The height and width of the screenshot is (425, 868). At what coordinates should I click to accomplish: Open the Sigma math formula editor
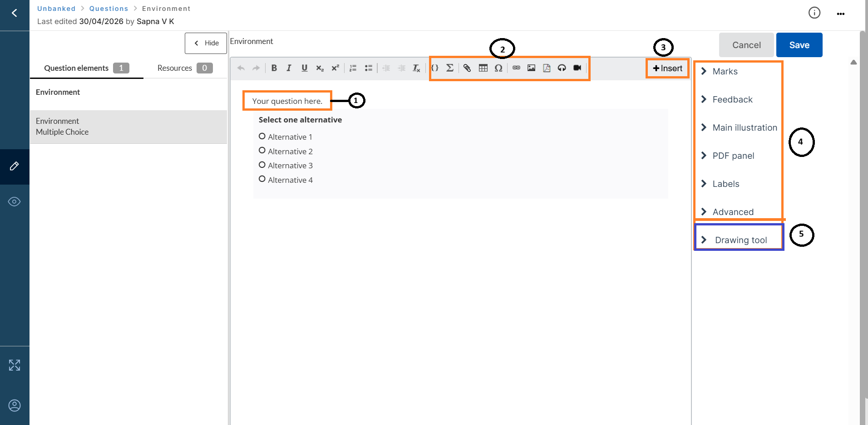pyautogui.click(x=450, y=68)
